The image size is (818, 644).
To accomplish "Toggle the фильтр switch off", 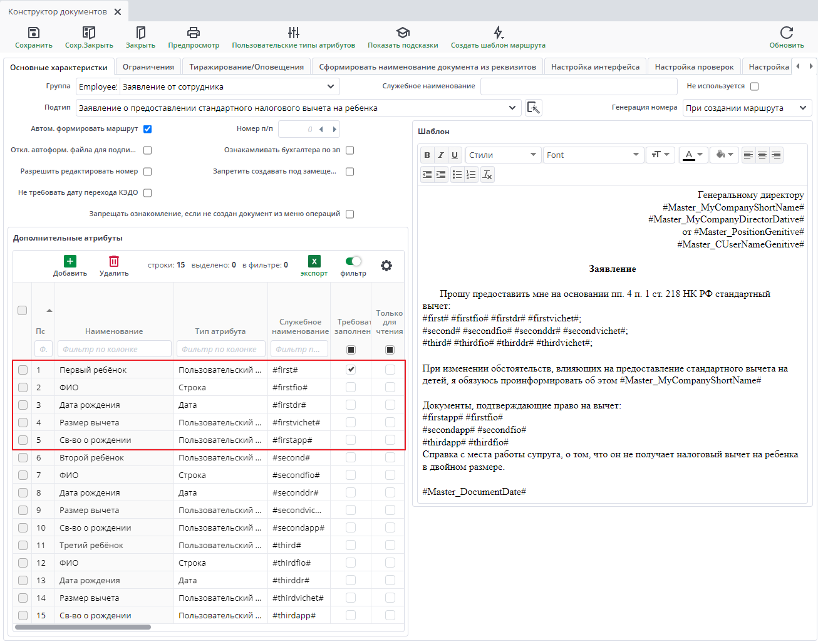I will (353, 261).
